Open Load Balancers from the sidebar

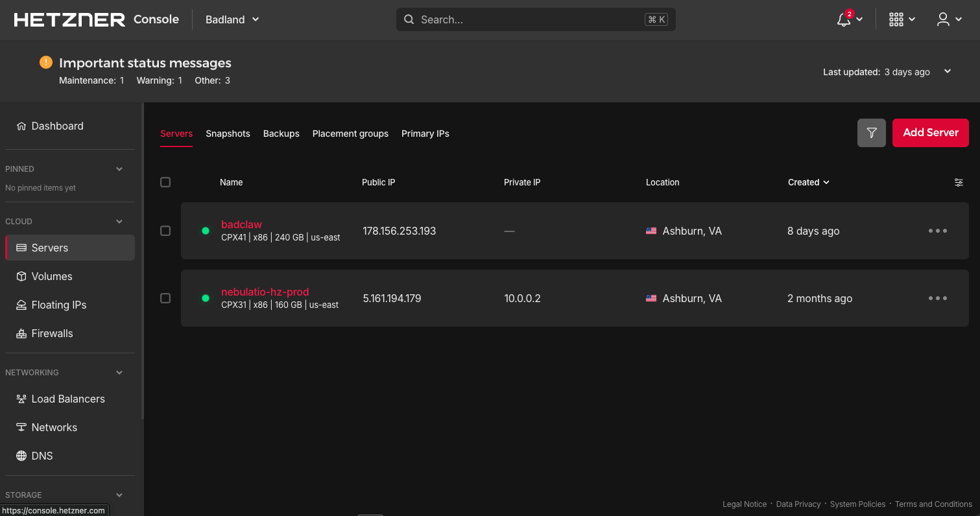tap(68, 399)
